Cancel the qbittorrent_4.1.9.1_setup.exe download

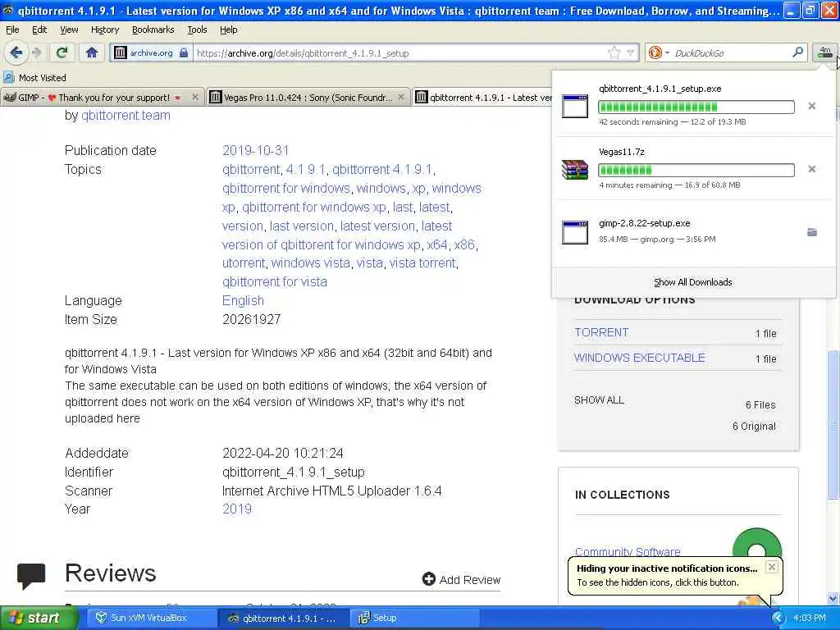(x=811, y=106)
